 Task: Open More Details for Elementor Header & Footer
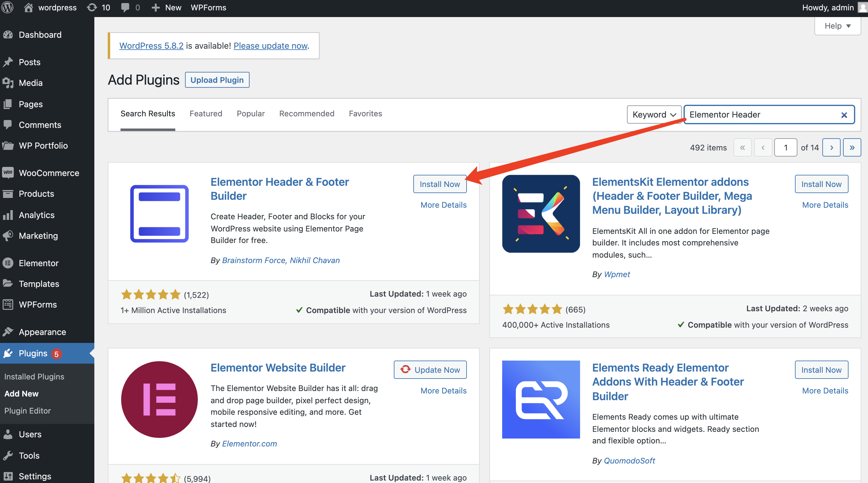(x=443, y=205)
